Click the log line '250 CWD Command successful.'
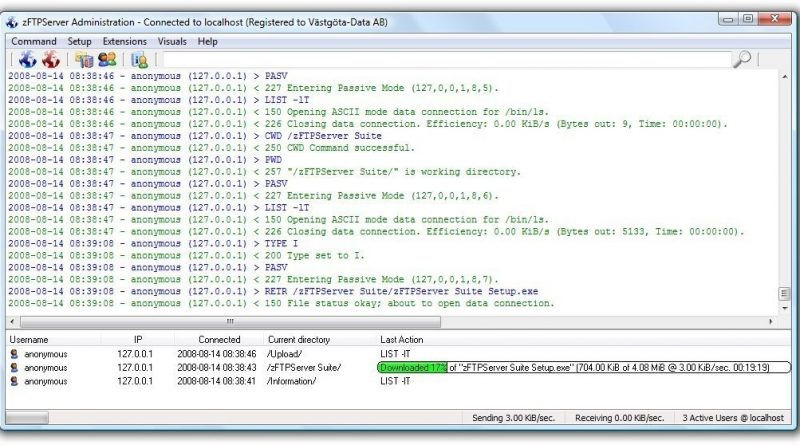The width and height of the screenshot is (800, 445). coord(212,147)
